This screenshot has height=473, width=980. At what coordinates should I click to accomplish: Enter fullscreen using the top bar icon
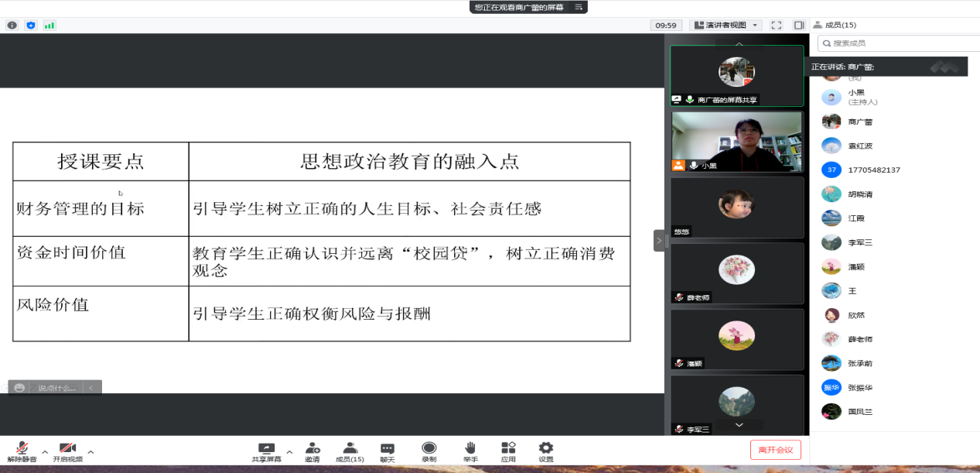click(x=777, y=26)
